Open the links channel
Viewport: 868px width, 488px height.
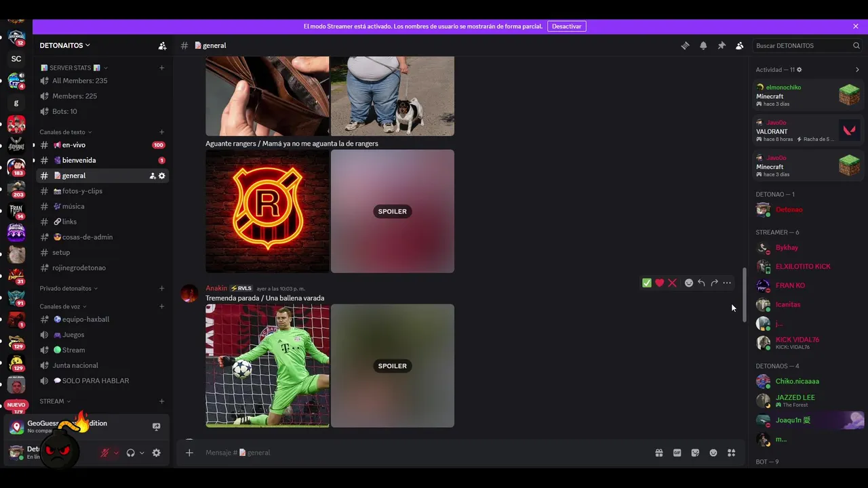coord(102,222)
